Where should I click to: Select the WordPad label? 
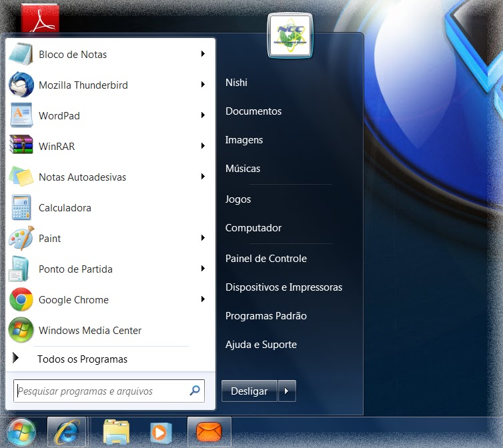point(59,116)
